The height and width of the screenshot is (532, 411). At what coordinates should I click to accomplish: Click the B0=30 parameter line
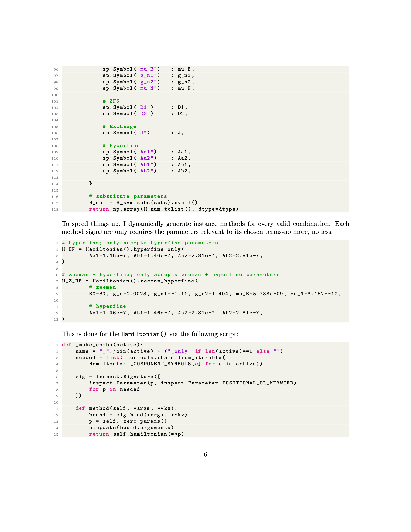(215, 294)
